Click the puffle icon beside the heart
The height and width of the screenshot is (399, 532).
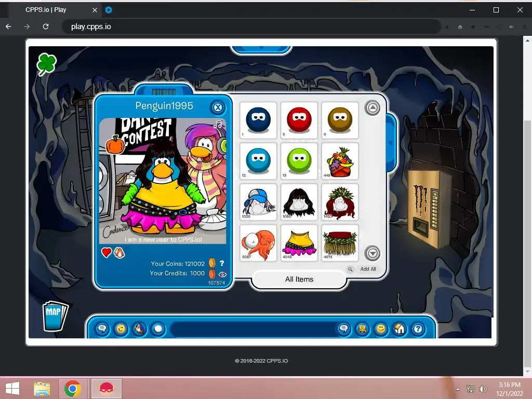[x=119, y=252]
